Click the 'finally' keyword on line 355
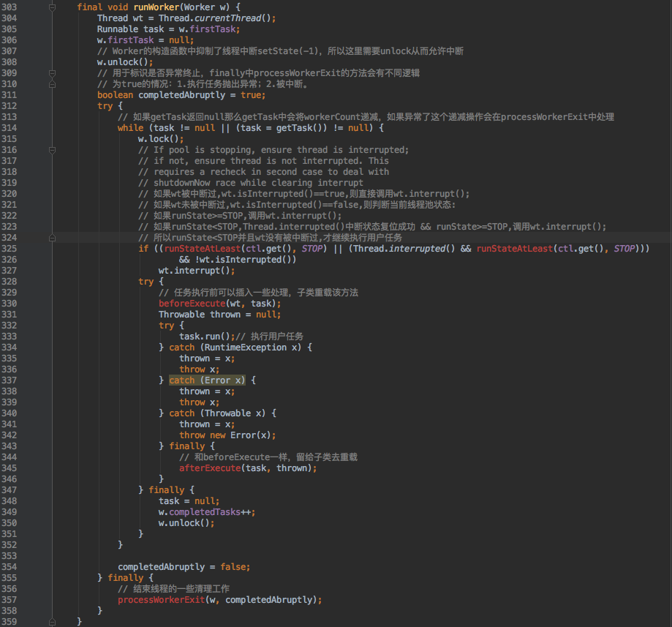The image size is (672, 627). click(x=126, y=578)
